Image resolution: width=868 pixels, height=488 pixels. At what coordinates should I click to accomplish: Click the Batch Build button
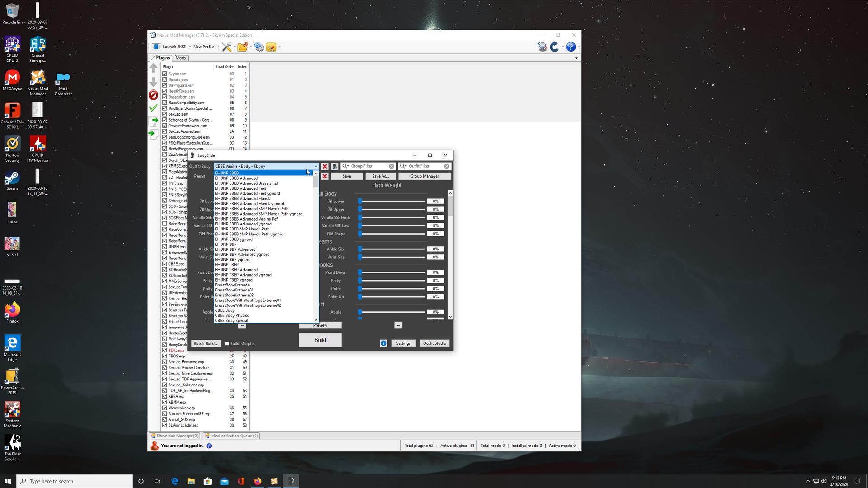(x=206, y=344)
